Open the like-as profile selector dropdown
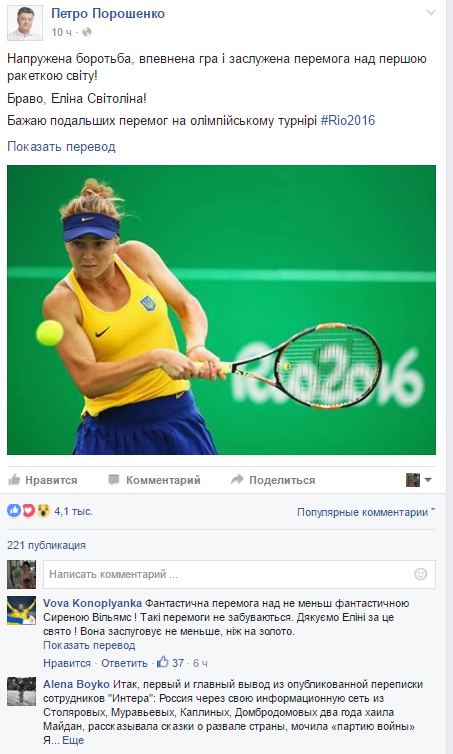Screen dimensions: 453x754 tap(418, 480)
